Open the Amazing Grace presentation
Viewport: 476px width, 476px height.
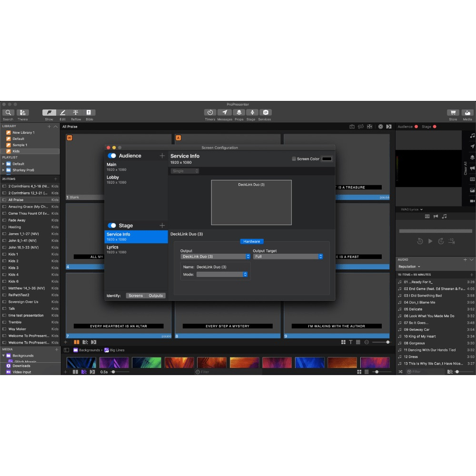tap(30, 207)
